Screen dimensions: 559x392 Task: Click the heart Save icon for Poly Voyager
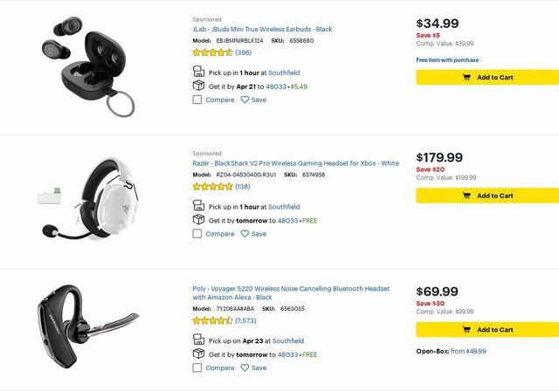245,368
